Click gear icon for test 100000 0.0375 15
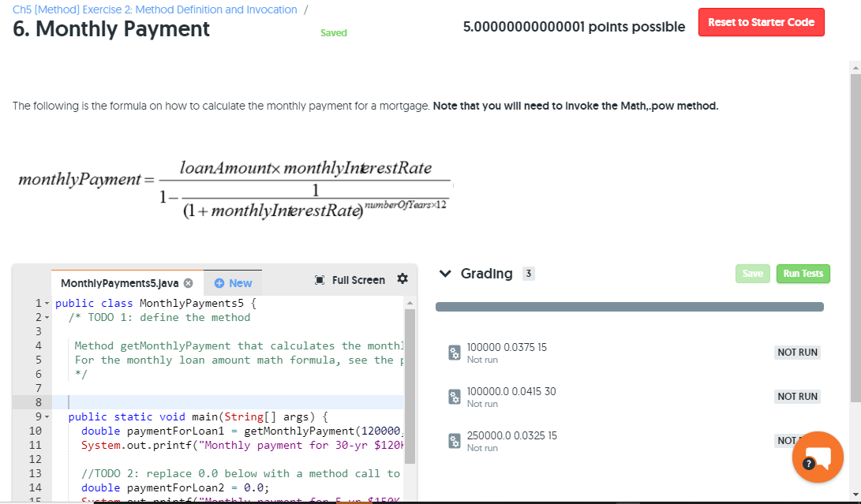Screen dimensions: 861x504 [x=455, y=353]
